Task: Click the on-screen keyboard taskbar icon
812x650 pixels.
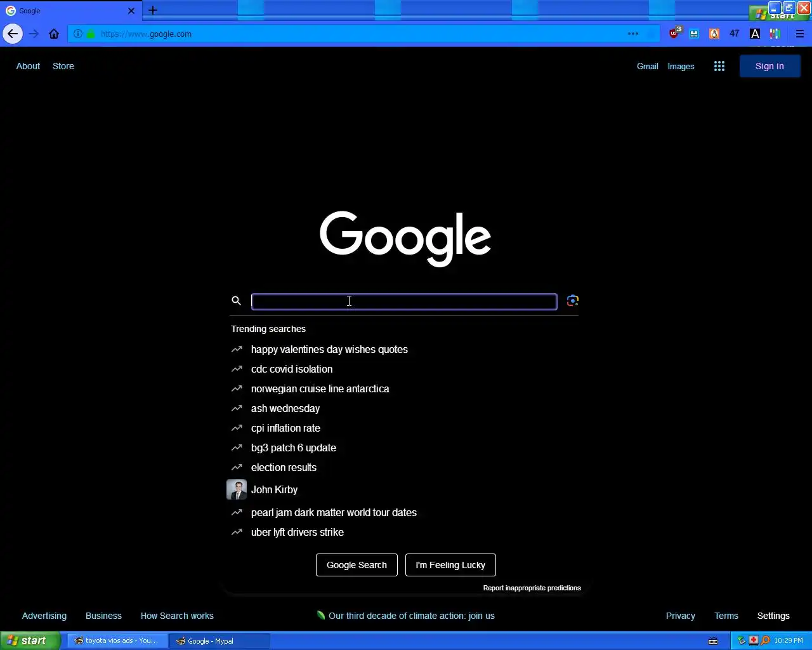Action: (713, 641)
